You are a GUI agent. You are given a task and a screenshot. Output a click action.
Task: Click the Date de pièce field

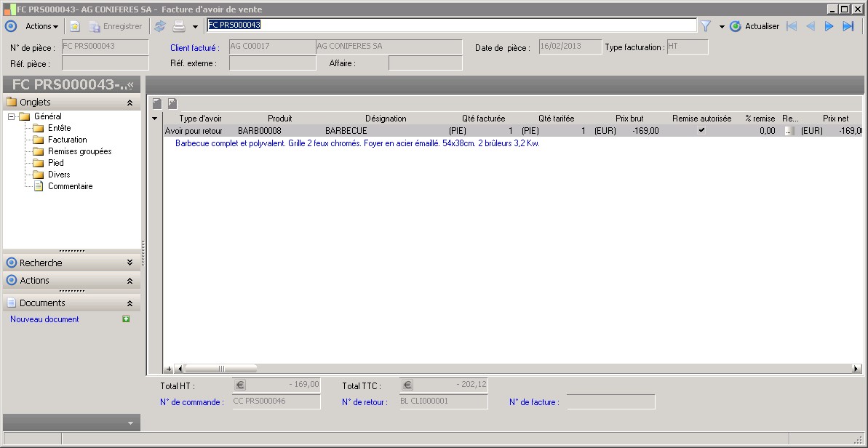click(x=570, y=47)
